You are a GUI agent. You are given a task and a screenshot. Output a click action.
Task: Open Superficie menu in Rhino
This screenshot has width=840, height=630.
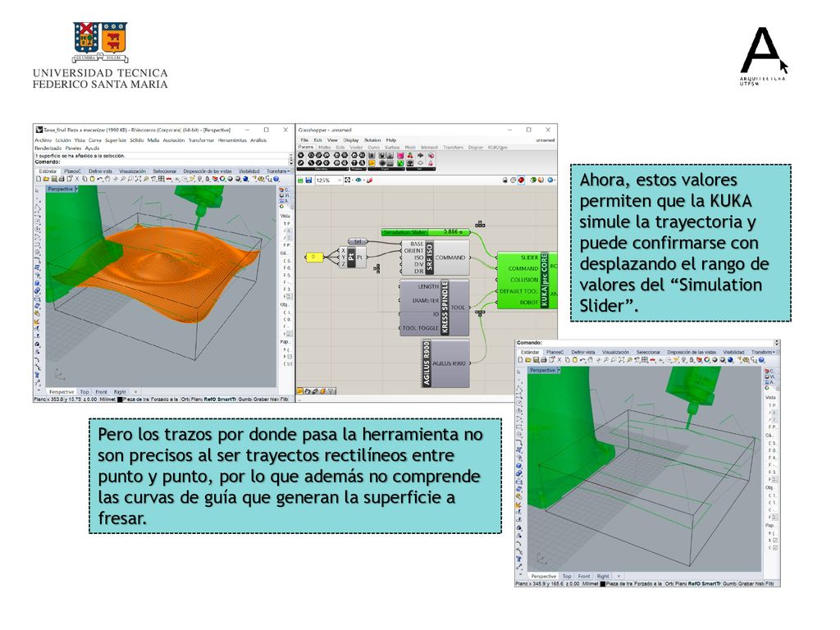point(115,140)
